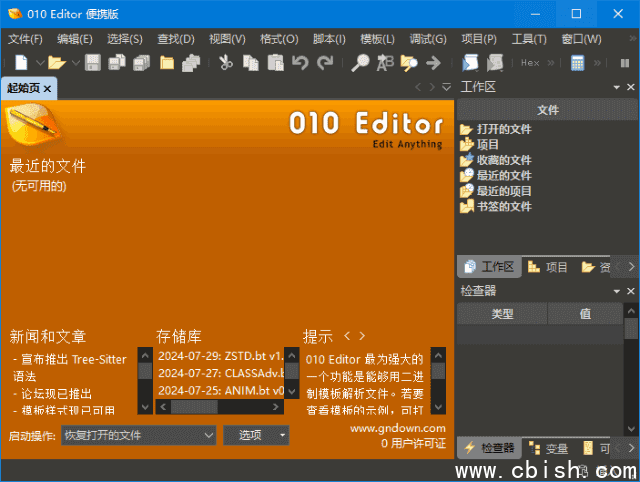Click the New File toolbar icon
Image resolution: width=640 pixels, height=482 pixels.
click(21, 63)
